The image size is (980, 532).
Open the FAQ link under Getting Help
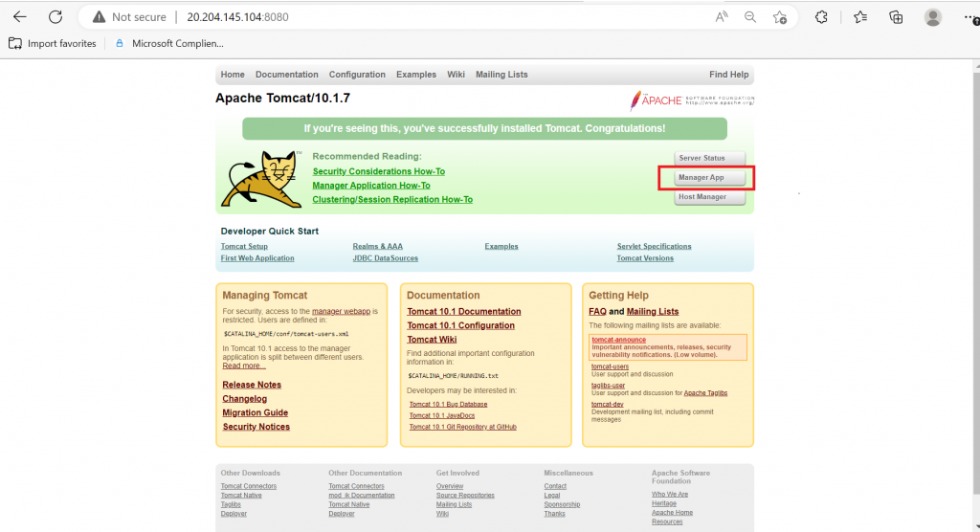coord(597,311)
